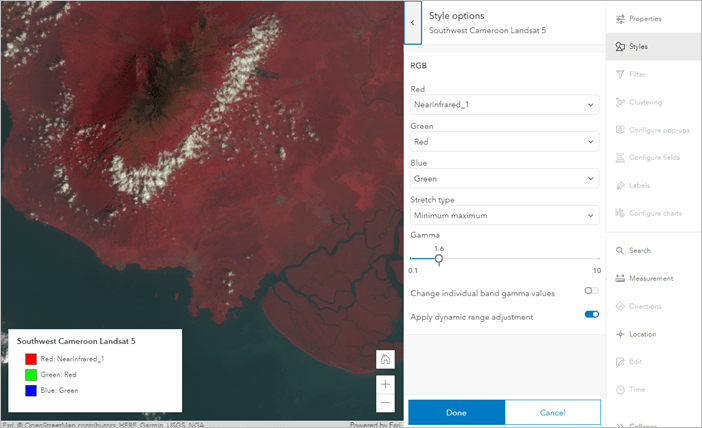The image size is (702, 428).
Task: Open the Filter tool icon
Action: 620,74
